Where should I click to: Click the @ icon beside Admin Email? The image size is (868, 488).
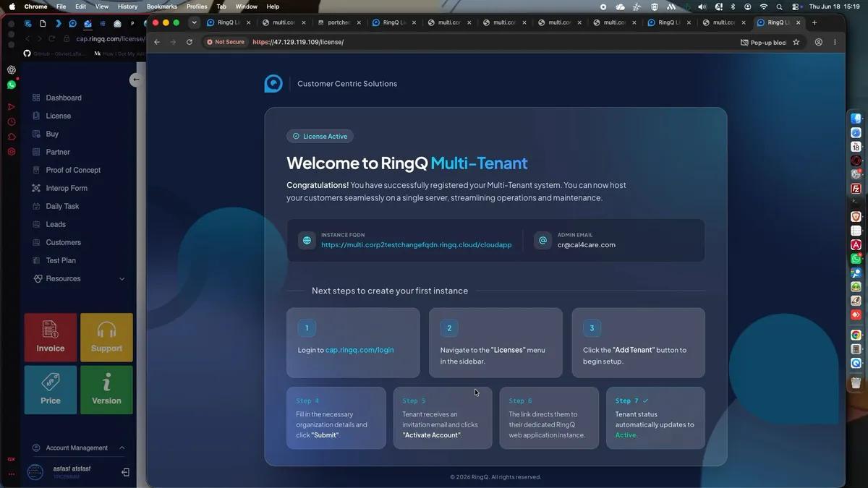point(542,241)
